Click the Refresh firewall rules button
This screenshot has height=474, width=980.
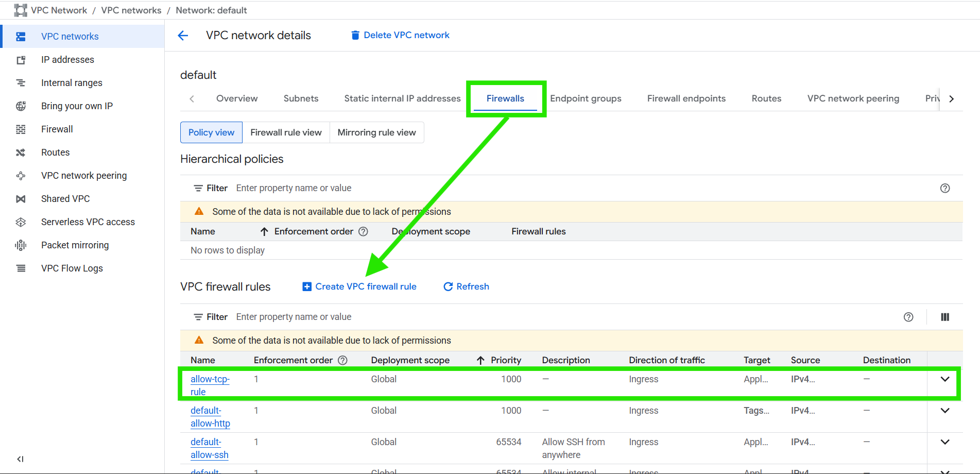466,286
